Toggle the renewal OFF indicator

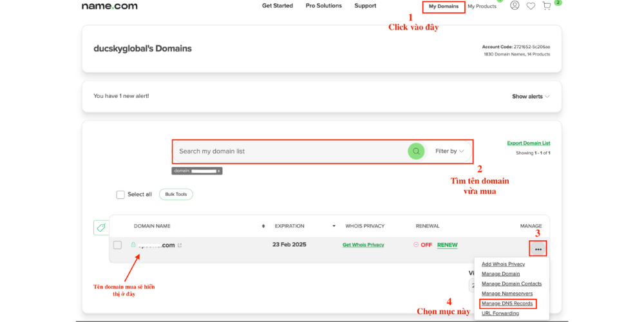tap(422, 245)
